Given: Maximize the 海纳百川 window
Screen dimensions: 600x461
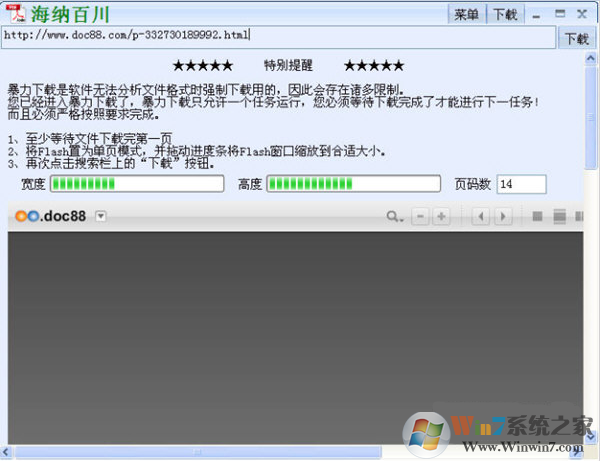Looking at the screenshot, I should coord(560,14).
